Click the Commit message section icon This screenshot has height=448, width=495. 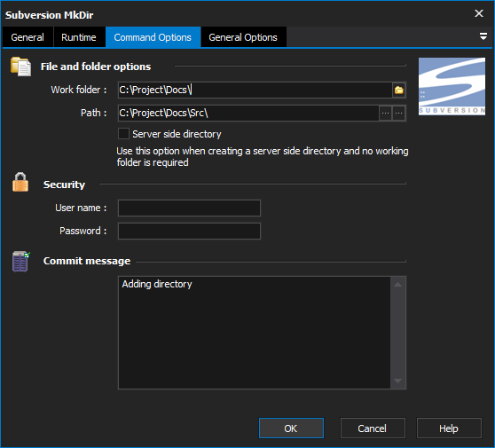(x=20, y=261)
